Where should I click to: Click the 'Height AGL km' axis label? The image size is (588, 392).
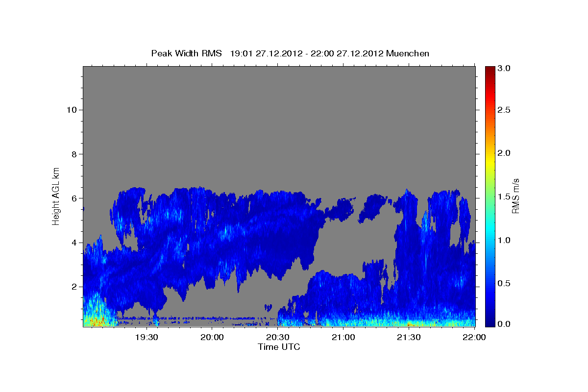pos(56,196)
